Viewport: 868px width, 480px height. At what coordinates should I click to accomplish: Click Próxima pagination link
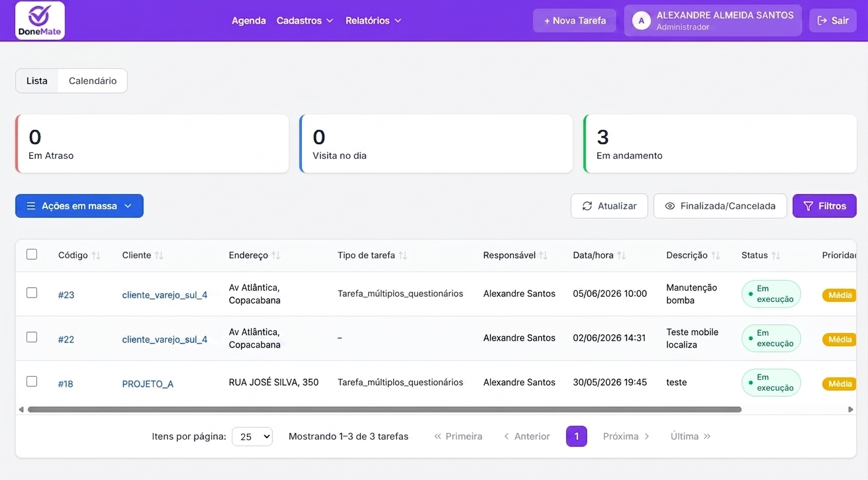pos(626,436)
